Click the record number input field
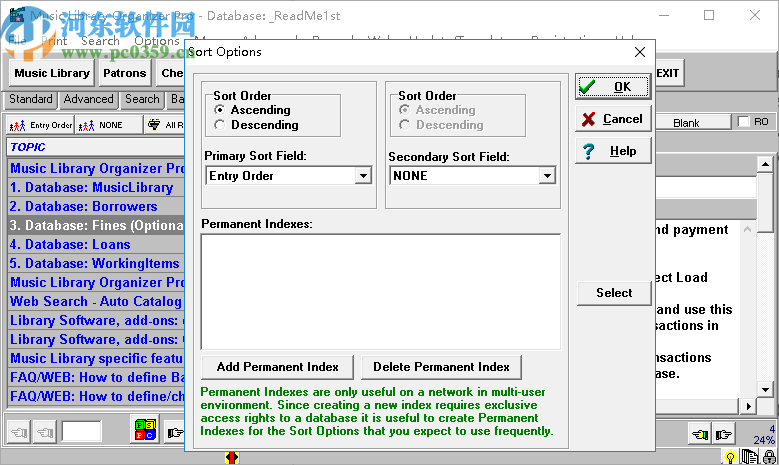 (81, 431)
